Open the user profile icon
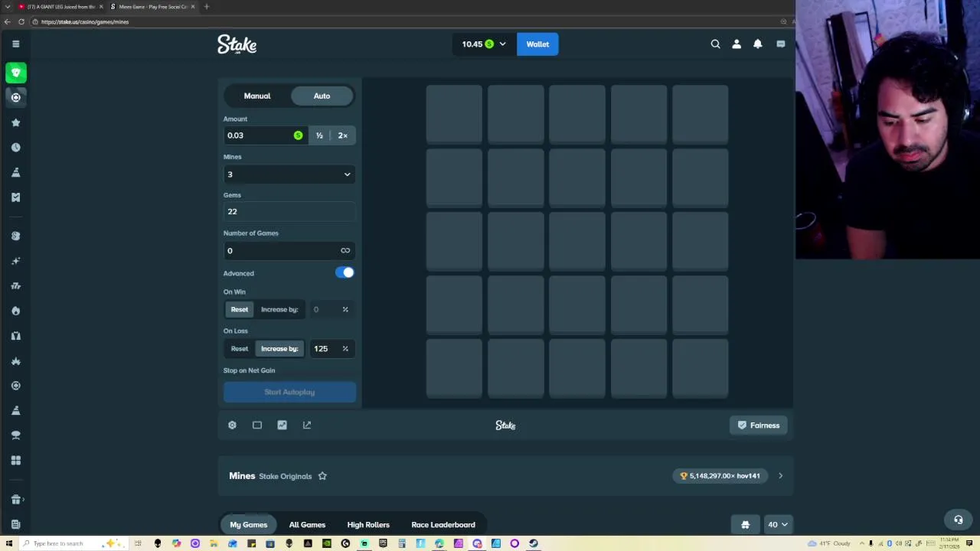This screenshot has width=980, height=551. pyautogui.click(x=737, y=44)
